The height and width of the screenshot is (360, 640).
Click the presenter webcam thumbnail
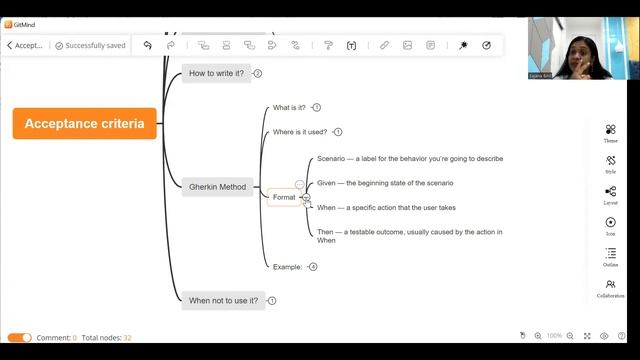[583, 48]
